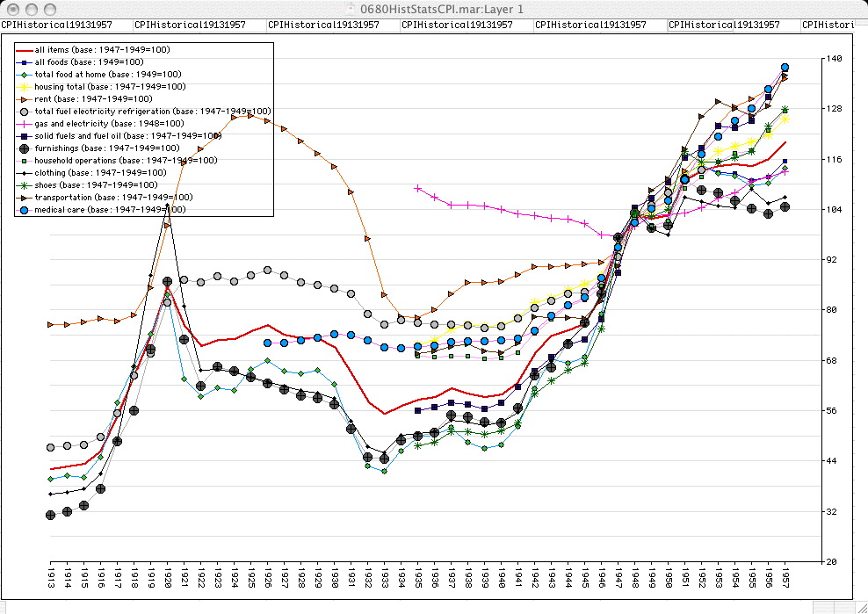The image size is (868, 614).
Task: Select the crossed circle furnishings legend marker
Action: point(24,148)
